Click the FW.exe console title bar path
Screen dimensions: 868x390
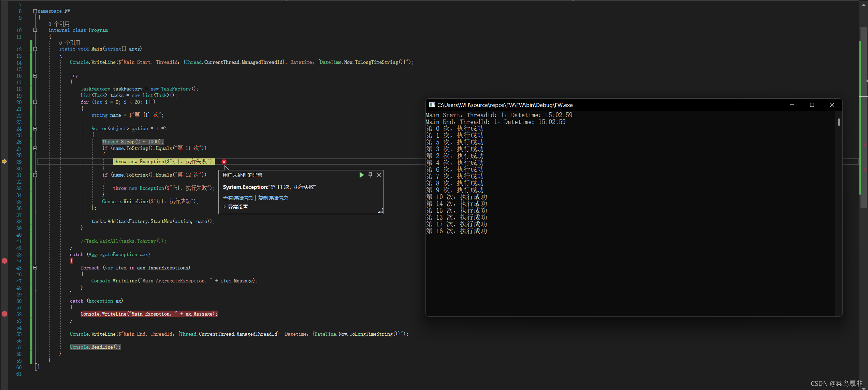click(505, 105)
